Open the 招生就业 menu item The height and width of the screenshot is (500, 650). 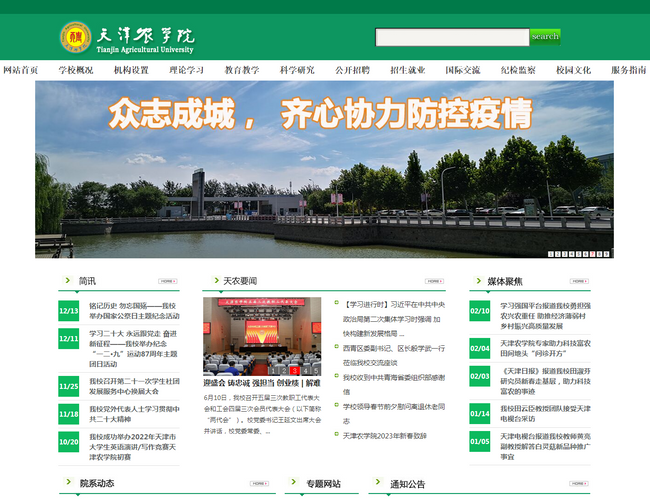(407, 70)
